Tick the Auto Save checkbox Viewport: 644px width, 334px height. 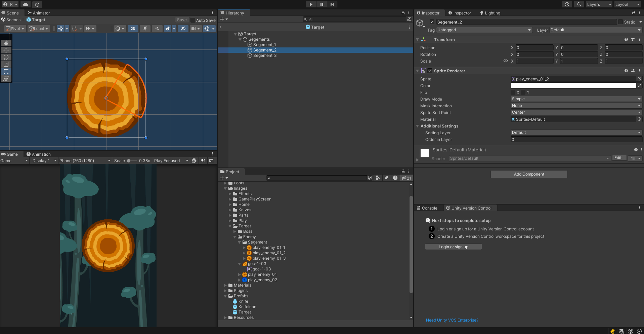(193, 20)
